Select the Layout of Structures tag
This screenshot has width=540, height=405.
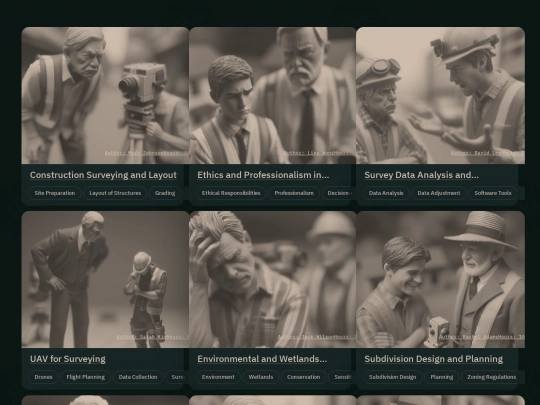coord(115,193)
